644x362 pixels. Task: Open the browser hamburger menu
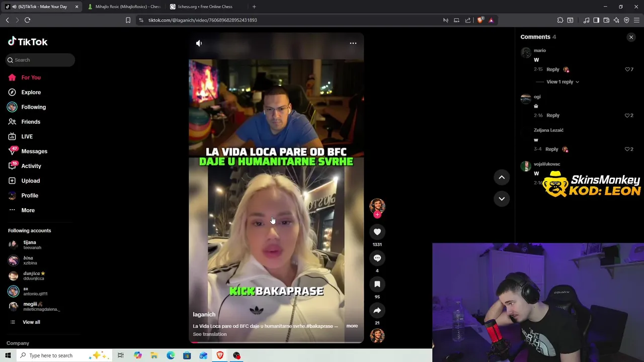(636, 20)
